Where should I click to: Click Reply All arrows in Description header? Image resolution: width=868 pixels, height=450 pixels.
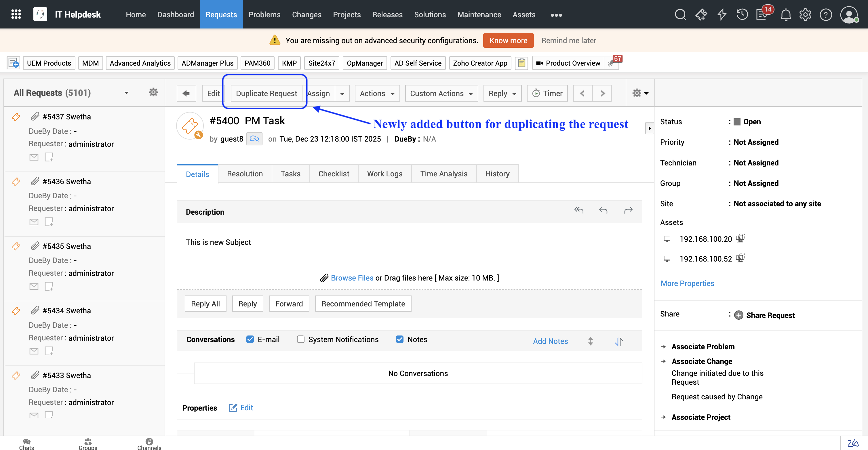click(578, 210)
